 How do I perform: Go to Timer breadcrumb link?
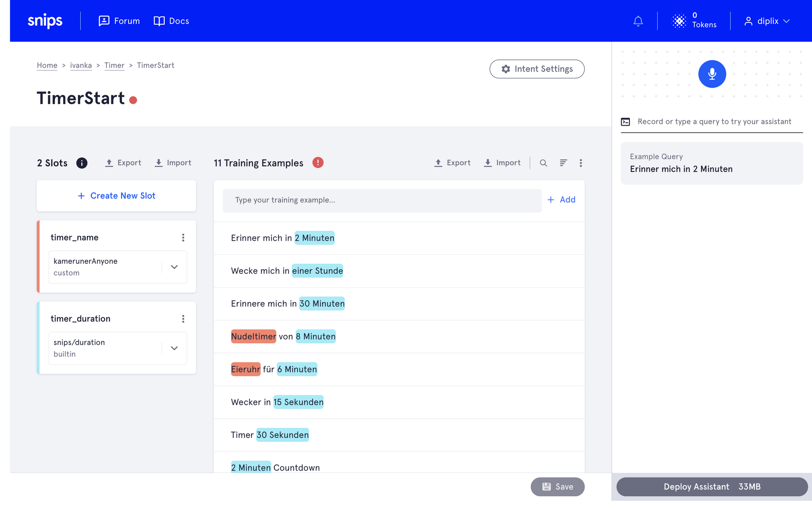[114, 65]
